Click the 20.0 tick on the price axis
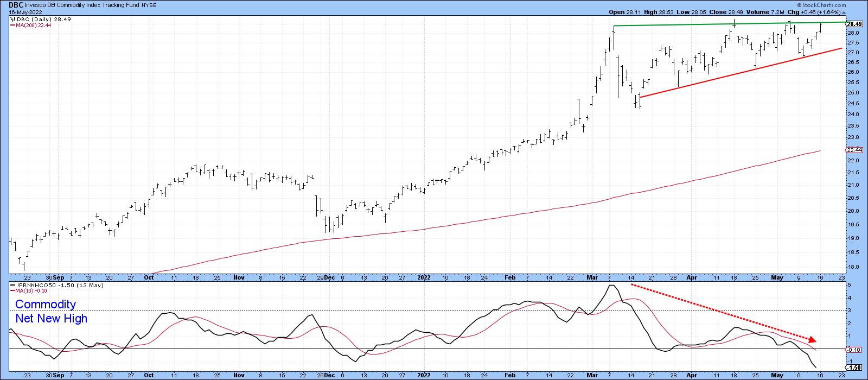 (852, 211)
